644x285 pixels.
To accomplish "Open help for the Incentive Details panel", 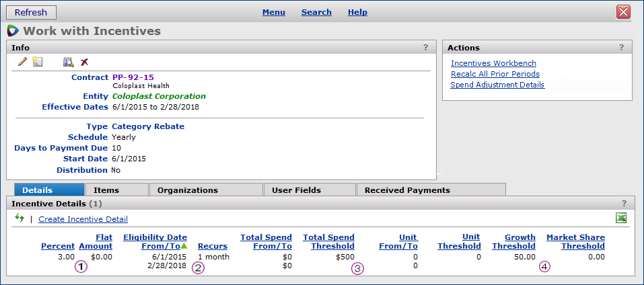I will coord(624,203).
